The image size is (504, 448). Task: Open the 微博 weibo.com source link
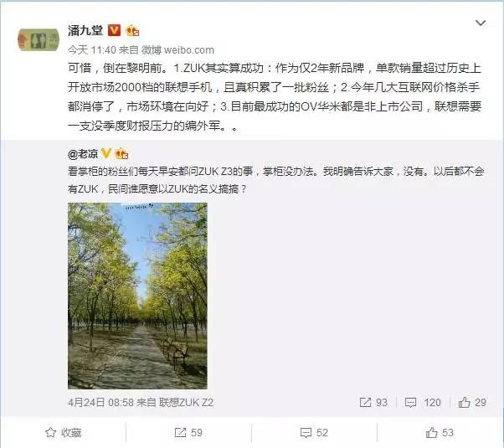point(177,50)
